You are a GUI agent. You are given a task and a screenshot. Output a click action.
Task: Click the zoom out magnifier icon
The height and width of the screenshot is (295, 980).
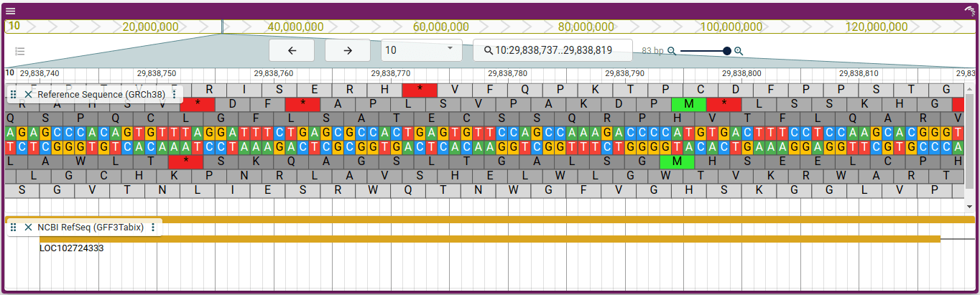coord(672,51)
